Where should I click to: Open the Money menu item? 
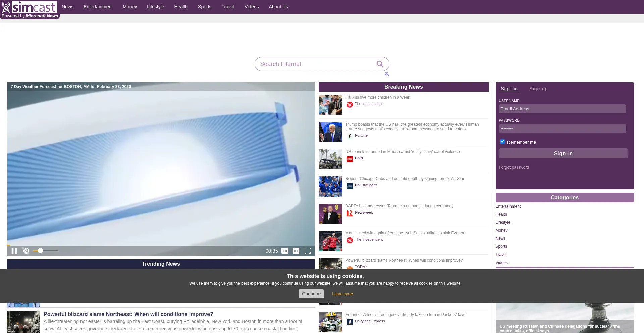(130, 7)
